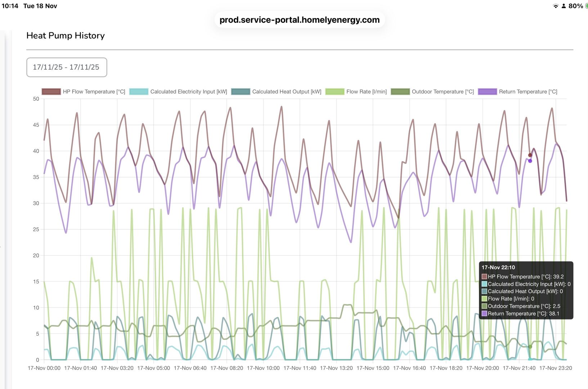Hide HP Flow Temperature series via legend
This screenshot has width=588, height=389.
(x=84, y=91)
